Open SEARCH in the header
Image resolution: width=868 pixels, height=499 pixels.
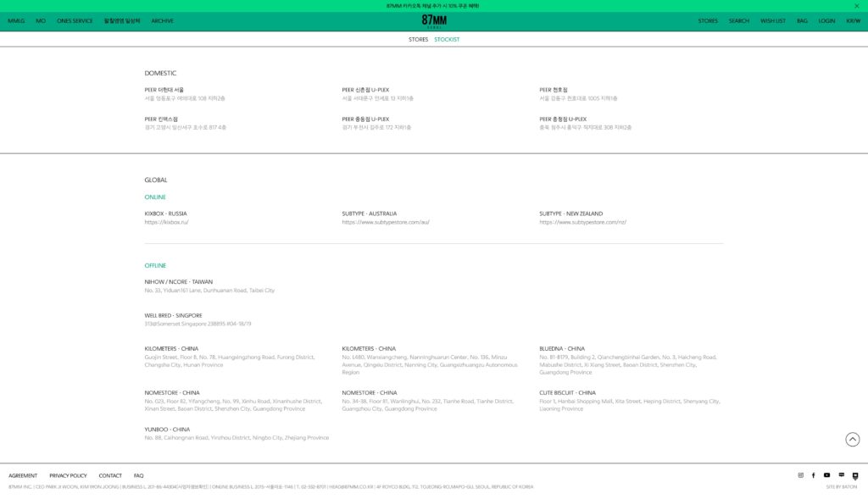click(x=739, y=21)
